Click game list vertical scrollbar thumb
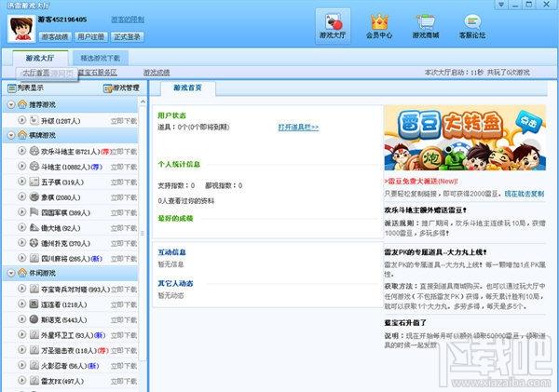The width and height of the screenshot is (559, 392). [143, 234]
